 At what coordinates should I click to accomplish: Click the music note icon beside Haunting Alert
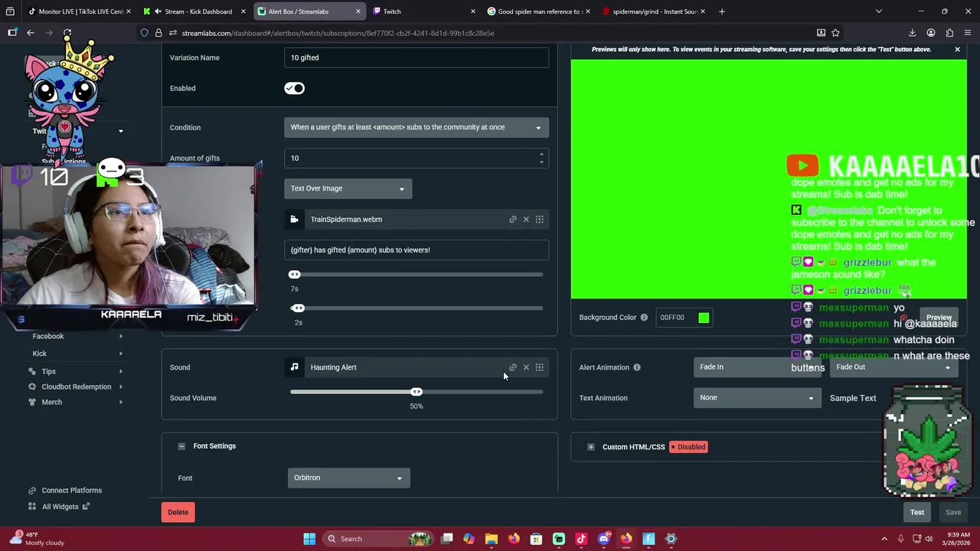pos(294,367)
